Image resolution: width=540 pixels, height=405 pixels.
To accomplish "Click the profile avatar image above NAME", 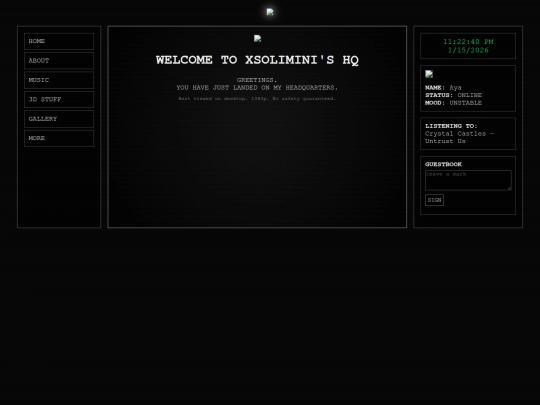I will 429,74.
